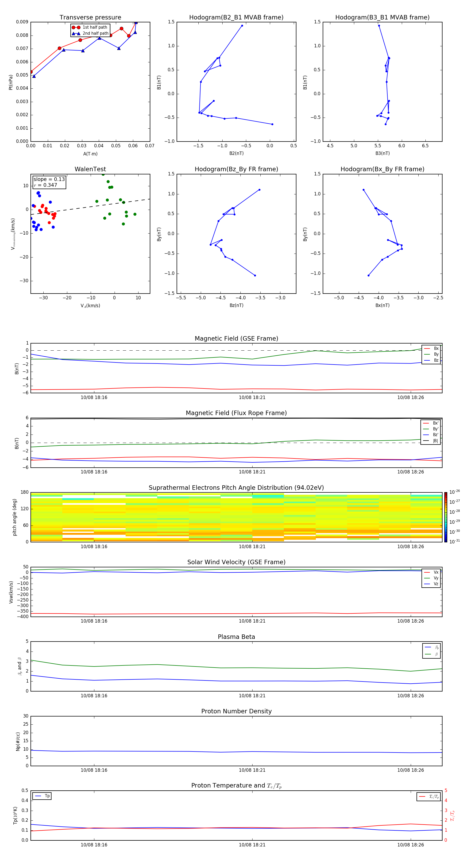This screenshot has width=473, height=868.
Task: Click the slope = 0.13 annotation box
Action: [49, 182]
